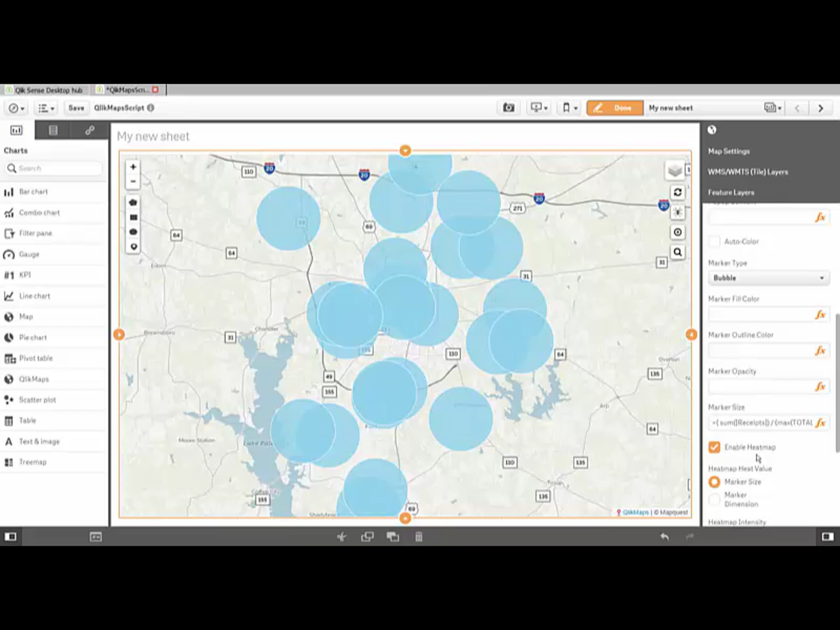Click the copy icon in bottom toolbar

(367, 537)
